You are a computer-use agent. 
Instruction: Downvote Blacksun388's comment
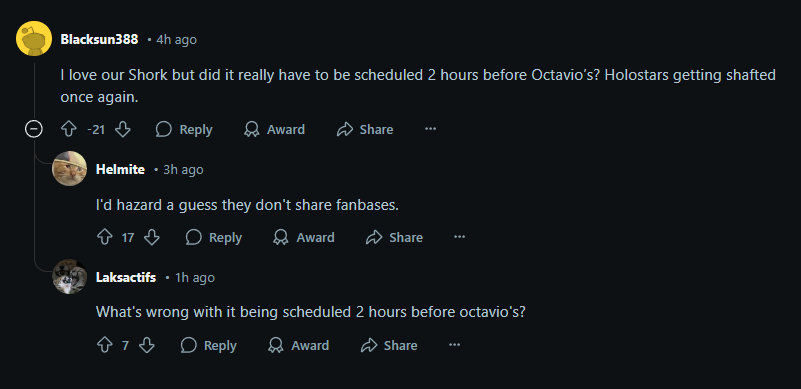click(x=123, y=130)
